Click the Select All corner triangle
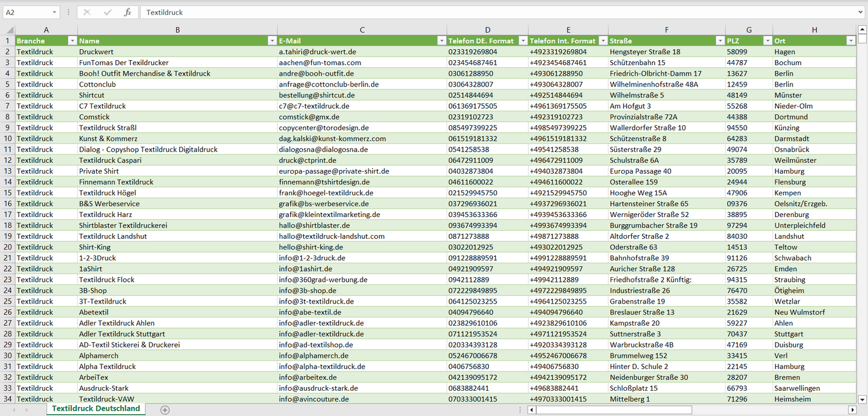The height and width of the screenshot is (416, 868). 8,30
